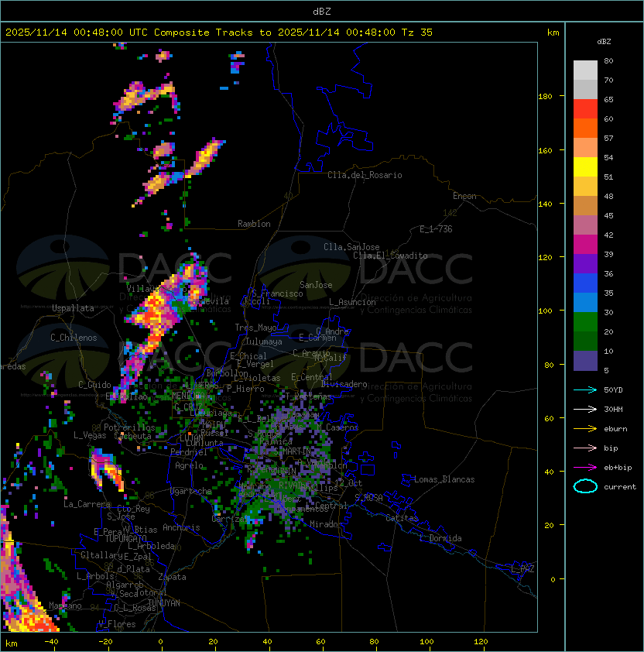This screenshot has height=652, width=644.
Task: Click the 'Perdriel' place label
Action: click(188, 452)
